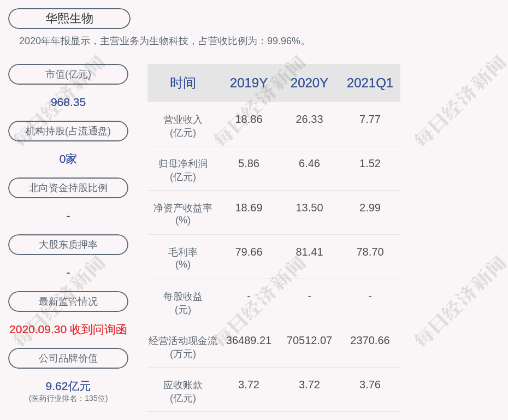Select the 市值(亿元) label pill
This screenshot has height=420, width=508.
pyautogui.click(x=68, y=74)
